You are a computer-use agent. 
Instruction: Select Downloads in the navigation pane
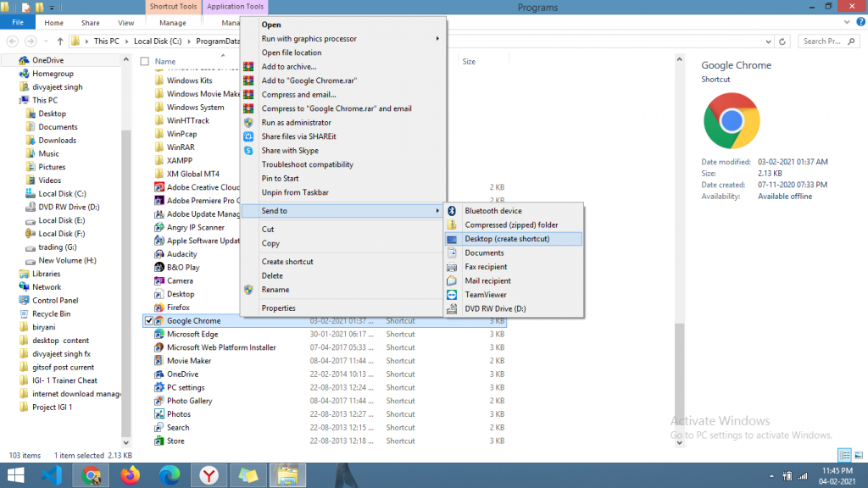57,141
